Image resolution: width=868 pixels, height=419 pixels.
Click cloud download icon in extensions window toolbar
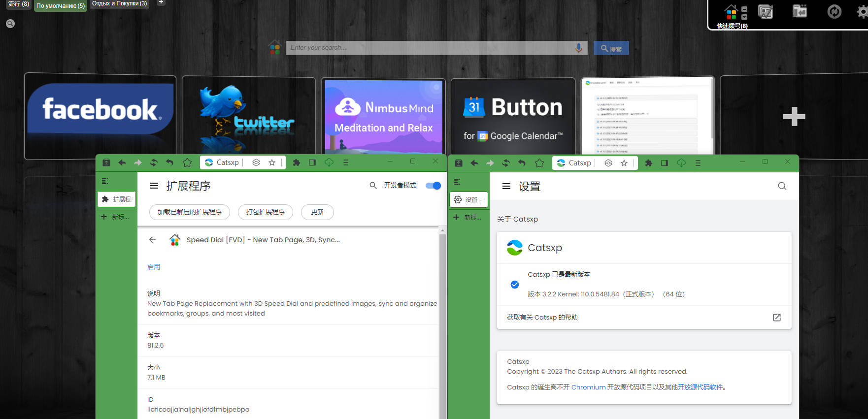pyautogui.click(x=329, y=162)
